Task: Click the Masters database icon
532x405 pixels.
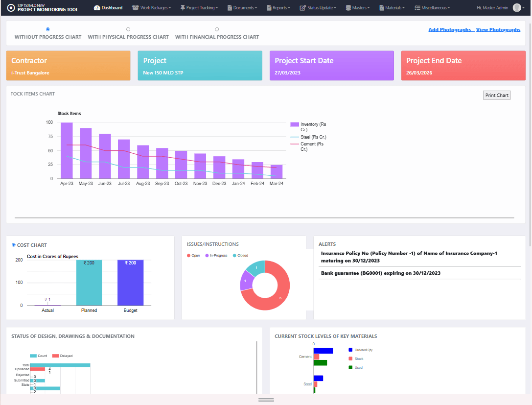Action: pyautogui.click(x=348, y=8)
